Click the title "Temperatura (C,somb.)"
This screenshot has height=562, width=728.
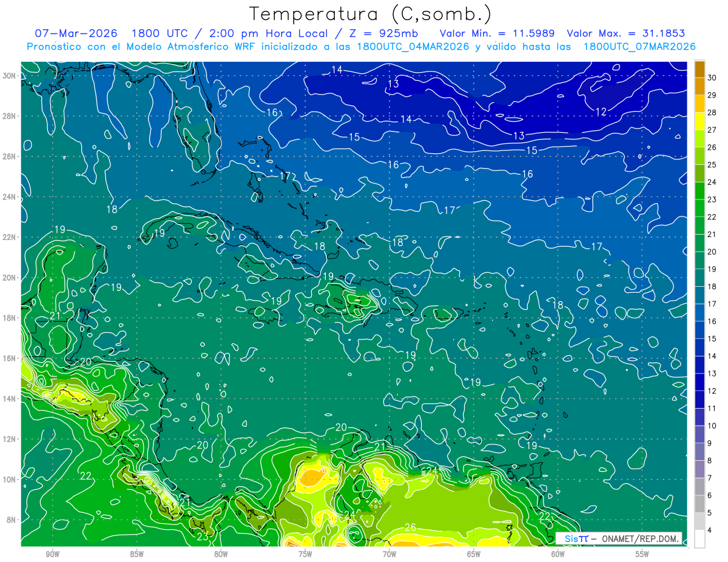pos(371,13)
